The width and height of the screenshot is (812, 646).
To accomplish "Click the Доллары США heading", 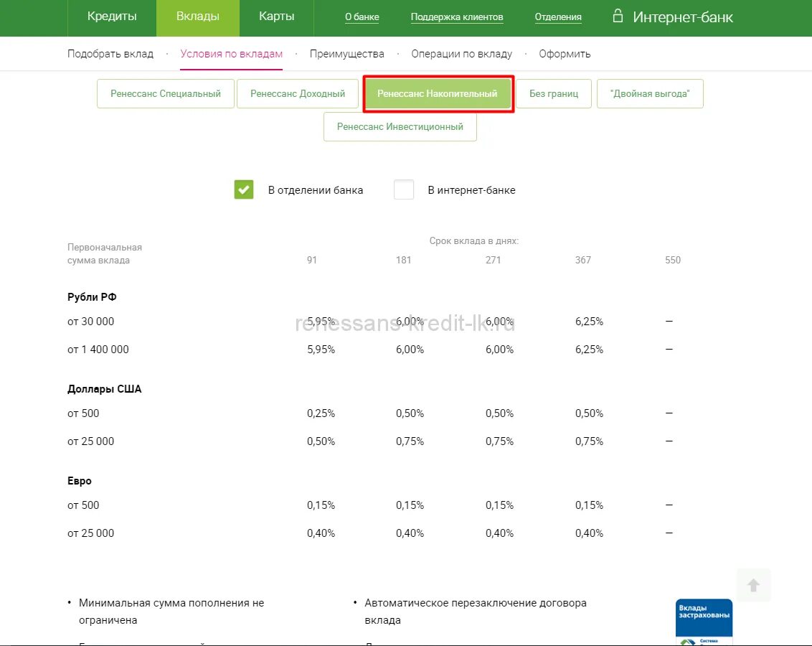I will (x=104, y=389).
